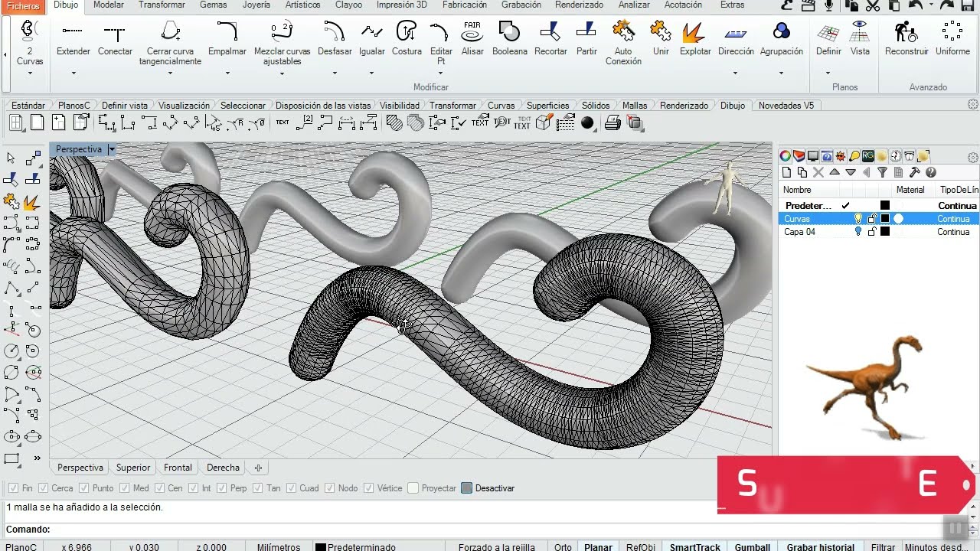The height and width of the screenshot is (551, 980).
Task: Click the hatch icon in drawing toolbar
Action: point(394,122)
